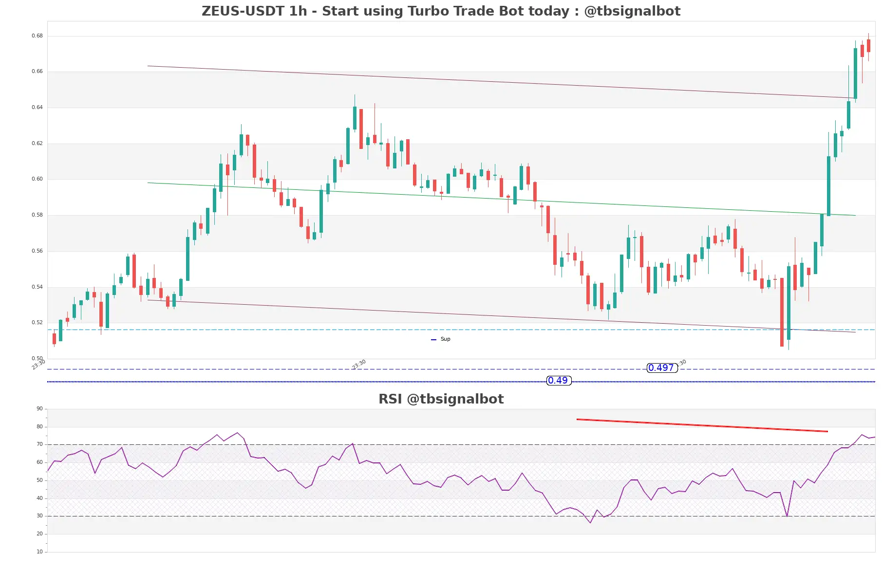The image size is (882, 588).
Task: Click the red RSI divergence trend line
Action: pyautogui.click(x=702, y=425)
